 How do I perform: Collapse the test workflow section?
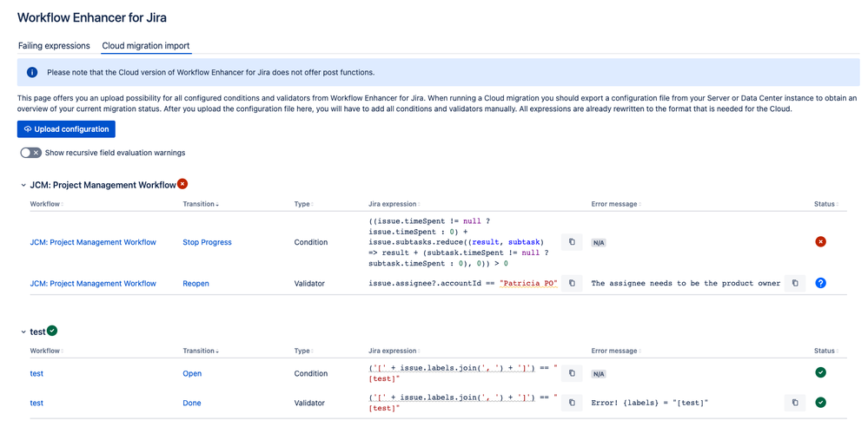23,332
